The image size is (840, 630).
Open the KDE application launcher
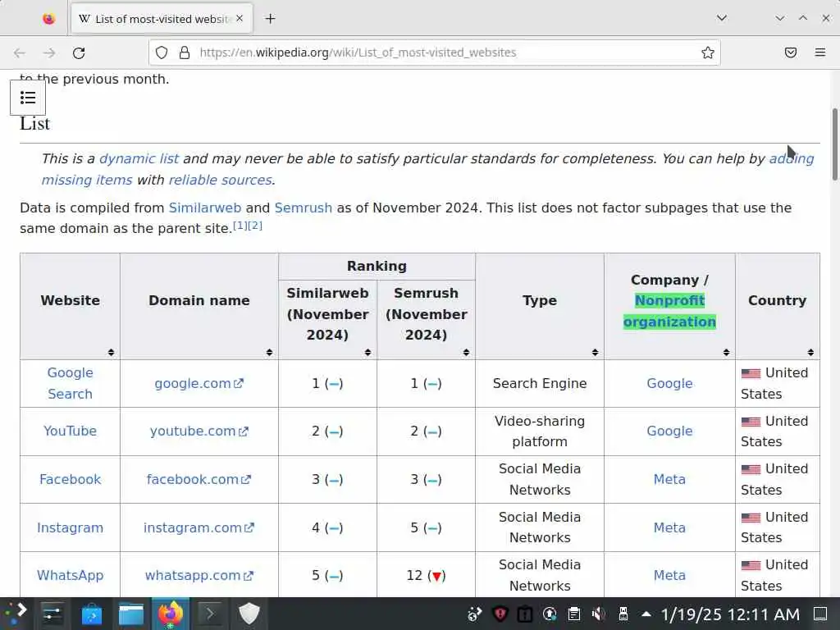coord(15,614)
